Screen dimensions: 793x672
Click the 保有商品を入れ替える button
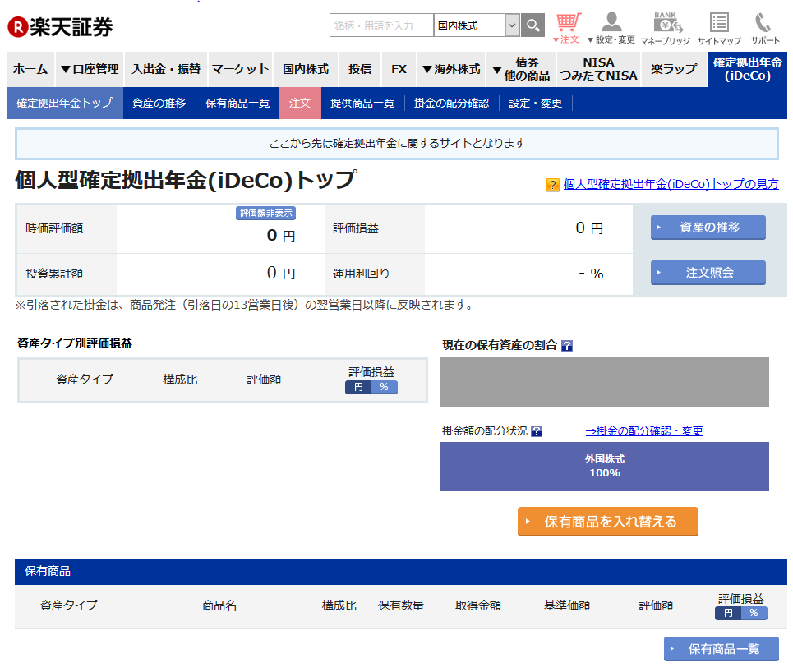tap(607, 522)
